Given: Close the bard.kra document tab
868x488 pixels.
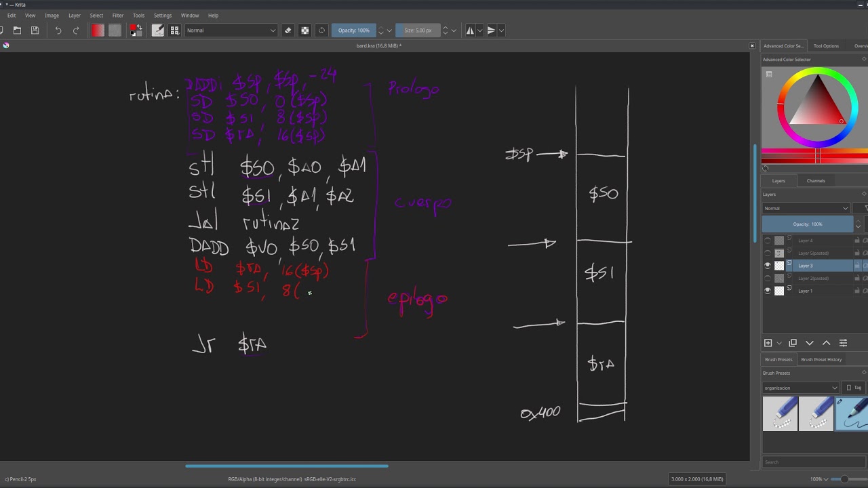Looking at the screenshot, I should click(751, 45).
